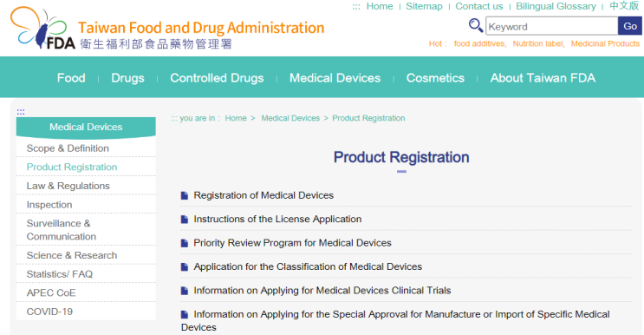Click the magnifier search icon
Image resolution: width=644 pixels, height=335 pixels.
[476, 25]
